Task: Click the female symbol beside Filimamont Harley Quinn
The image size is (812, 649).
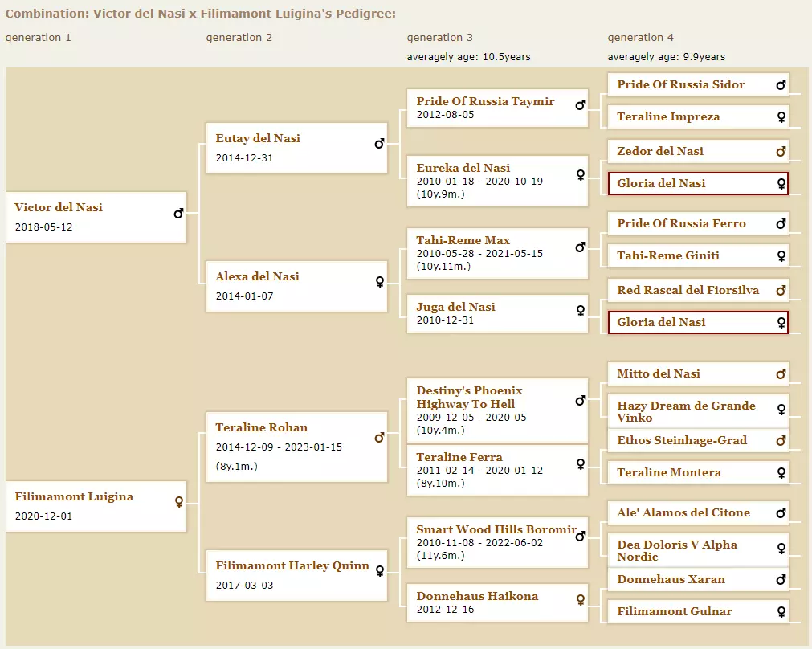Action: tap(380, 571)
